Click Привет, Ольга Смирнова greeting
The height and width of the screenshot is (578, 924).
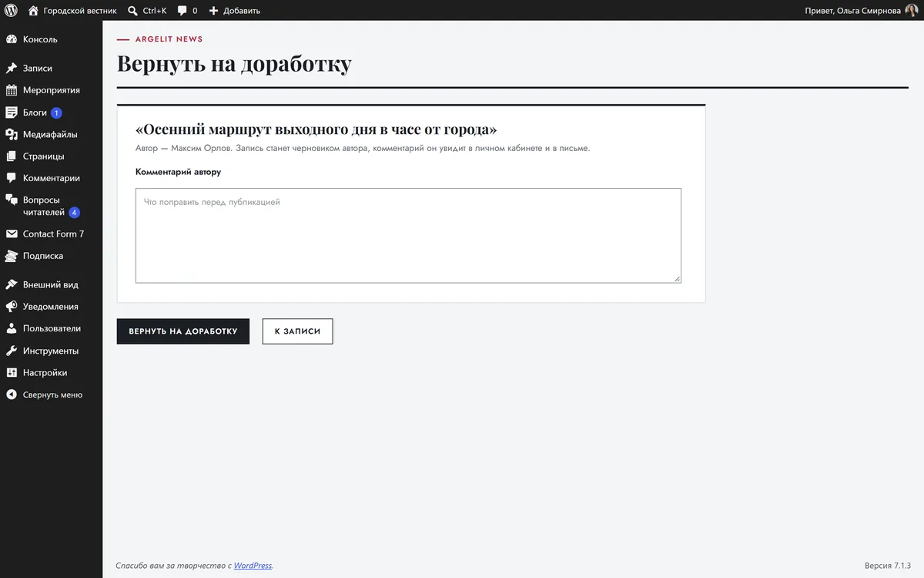[852, 11]
